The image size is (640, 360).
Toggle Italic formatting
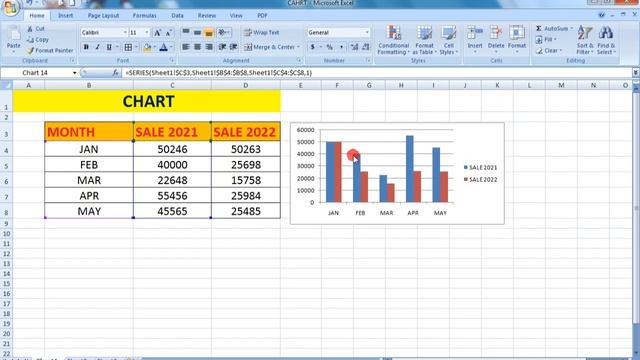click(x=98, y=47)
